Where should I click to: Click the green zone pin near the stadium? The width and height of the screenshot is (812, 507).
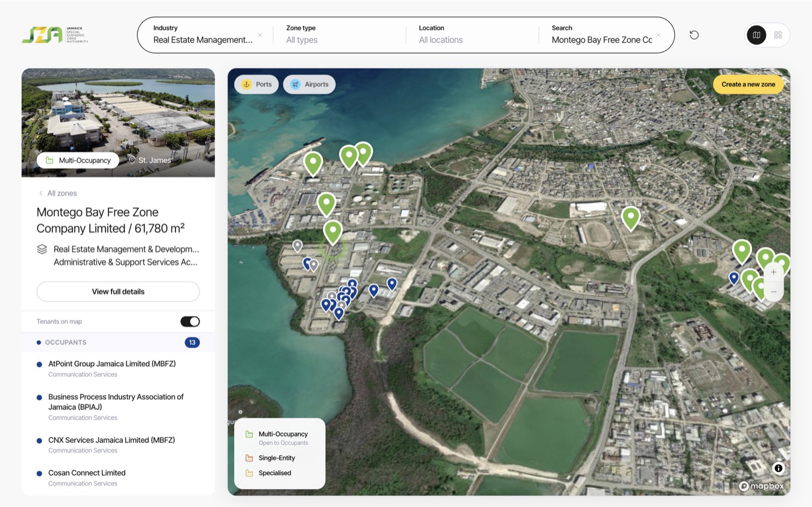(x=631, y=218)
